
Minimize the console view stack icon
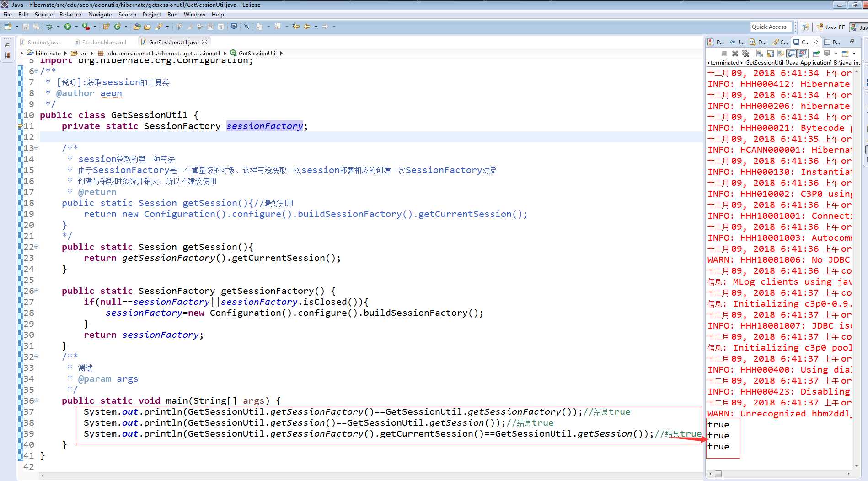pyautogui.click(x=852, y=42)
